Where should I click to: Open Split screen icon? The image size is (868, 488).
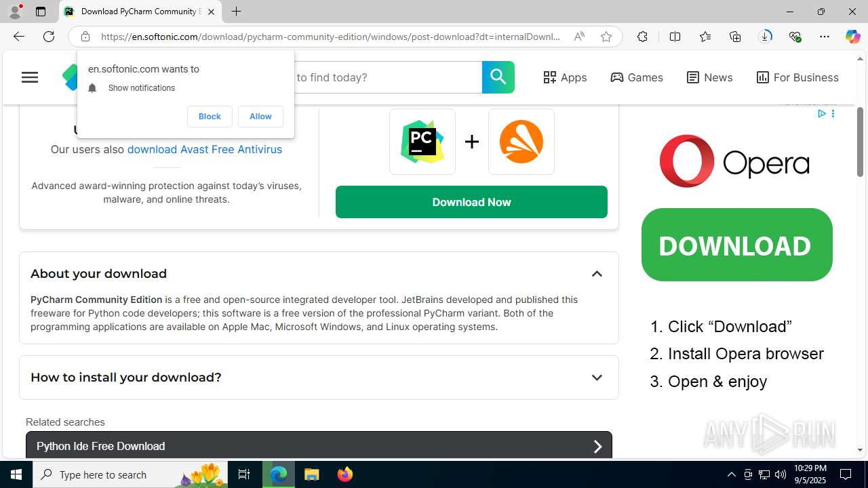pyautogui.click(x=675, y=37)
